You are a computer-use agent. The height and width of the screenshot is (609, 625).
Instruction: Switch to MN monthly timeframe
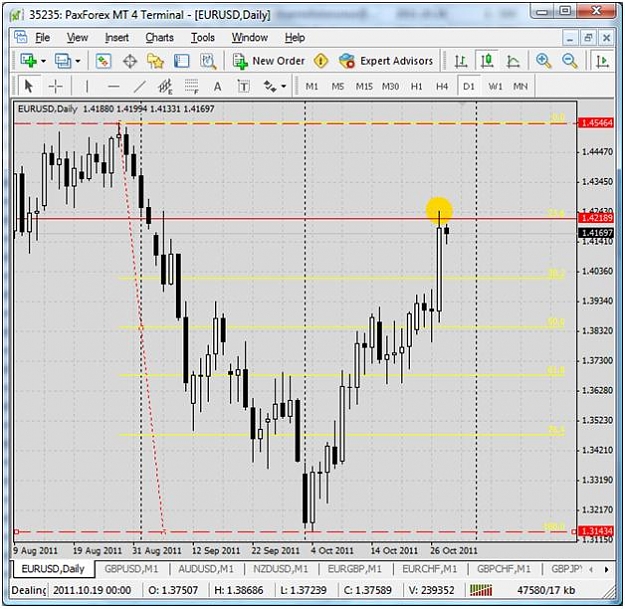[520, 86]
